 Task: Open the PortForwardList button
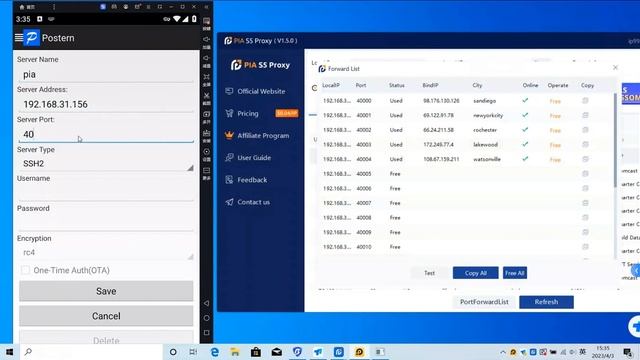click(484, 302)
